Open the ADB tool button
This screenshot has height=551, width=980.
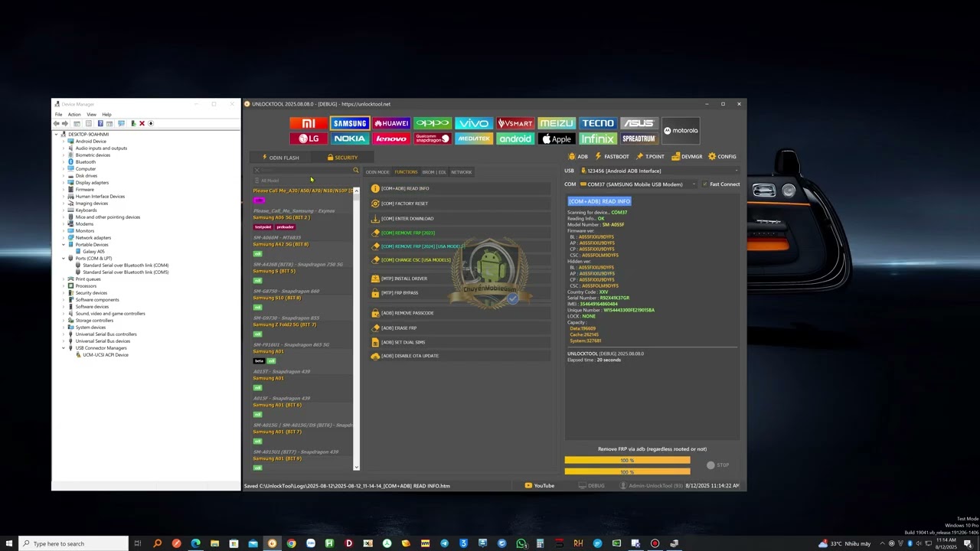(578, 157)
